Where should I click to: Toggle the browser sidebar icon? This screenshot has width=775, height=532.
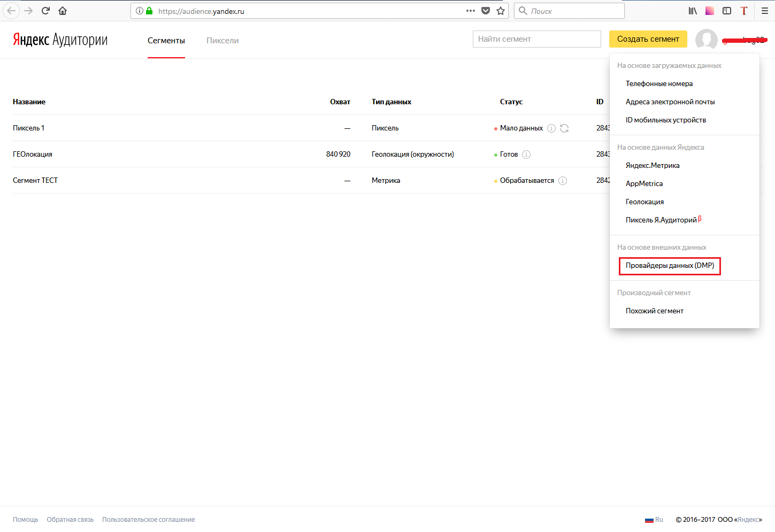click(727, 11)
